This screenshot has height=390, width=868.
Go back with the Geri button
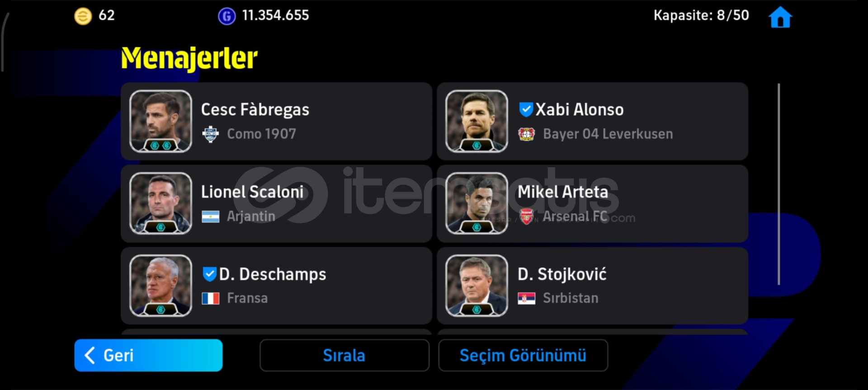coord(148,356)
